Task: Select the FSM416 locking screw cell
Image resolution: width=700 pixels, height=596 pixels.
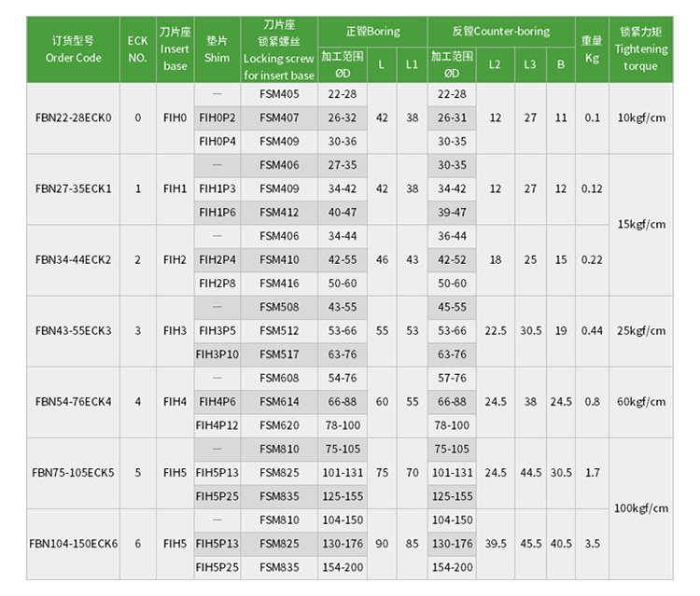Action: 279,284
